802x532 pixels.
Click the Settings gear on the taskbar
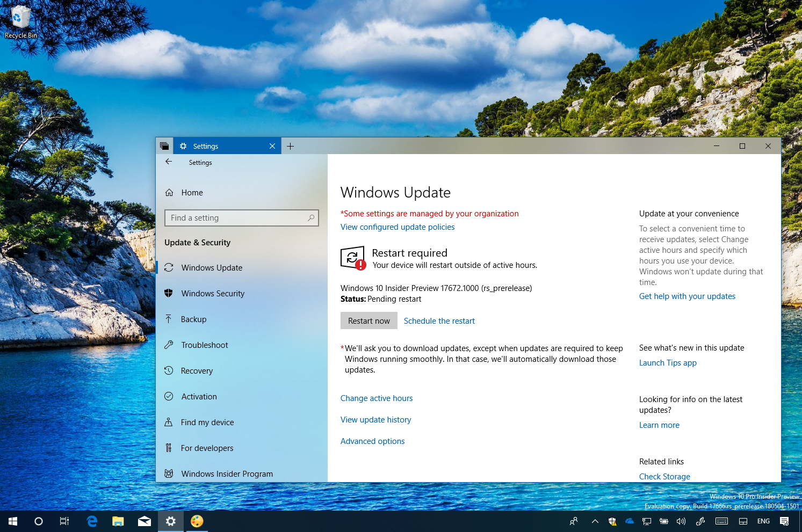(171, 521)
